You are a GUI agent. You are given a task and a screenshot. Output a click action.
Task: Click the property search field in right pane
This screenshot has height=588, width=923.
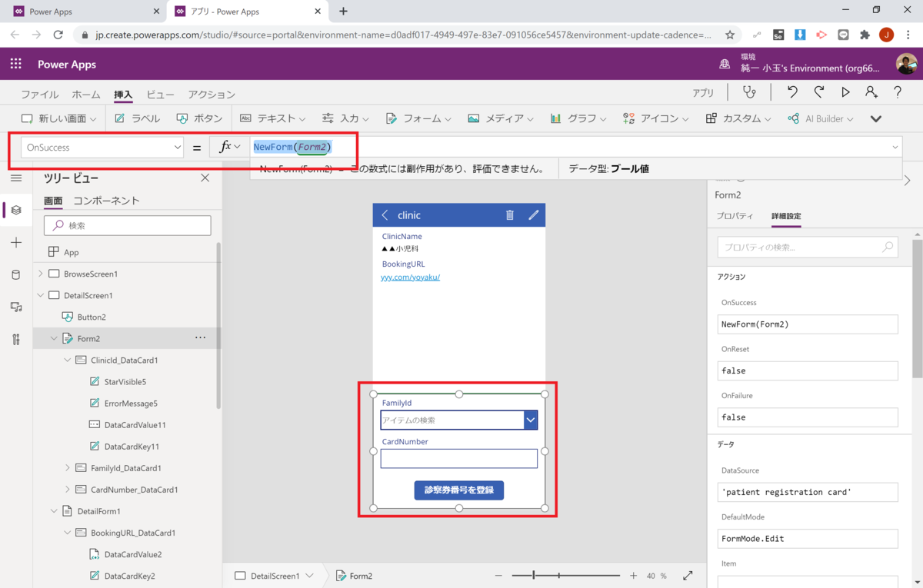pos(808,247)
